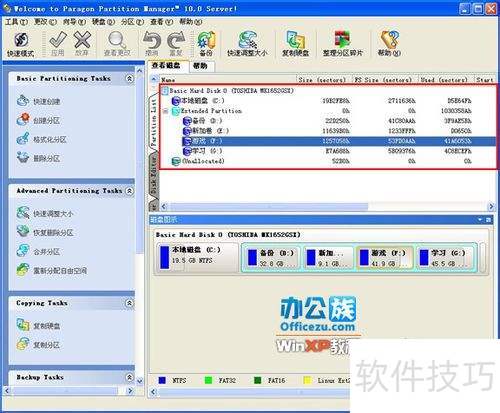Open the 磁盘图示 panel dropdown arrow
Image resolution: width=500 pixels, height=413 pixels.
pos(480,220)
